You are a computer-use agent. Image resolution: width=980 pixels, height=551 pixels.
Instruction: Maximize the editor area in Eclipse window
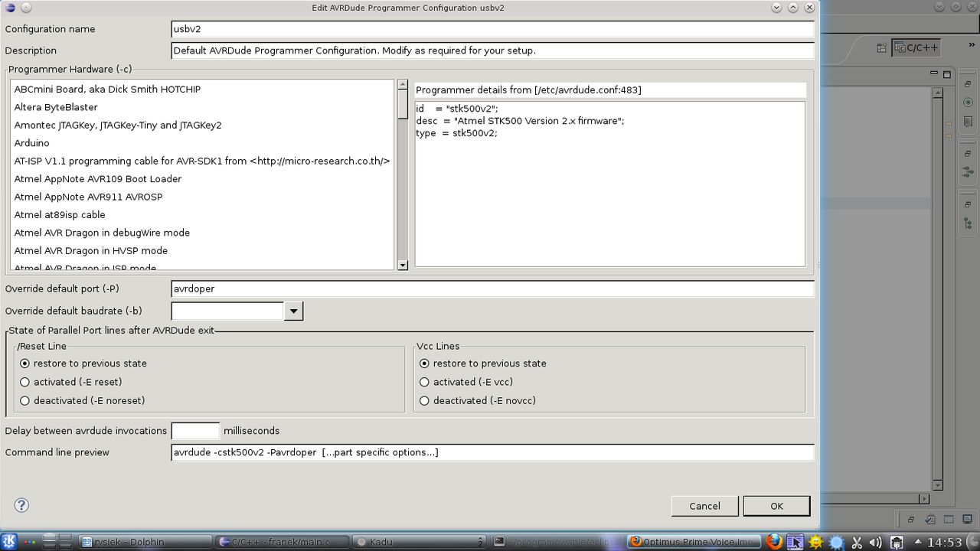click(x=947, y=74)
